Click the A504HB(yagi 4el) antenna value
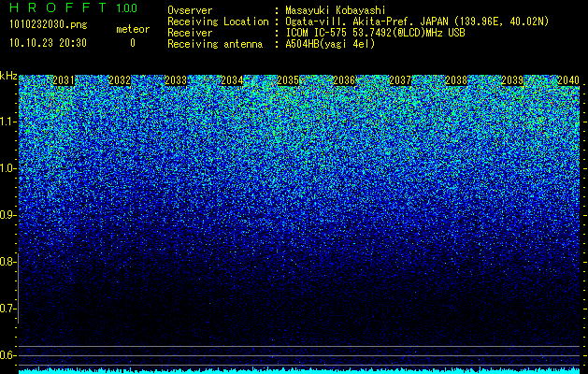The image size is (588, 374). [330, 44]
